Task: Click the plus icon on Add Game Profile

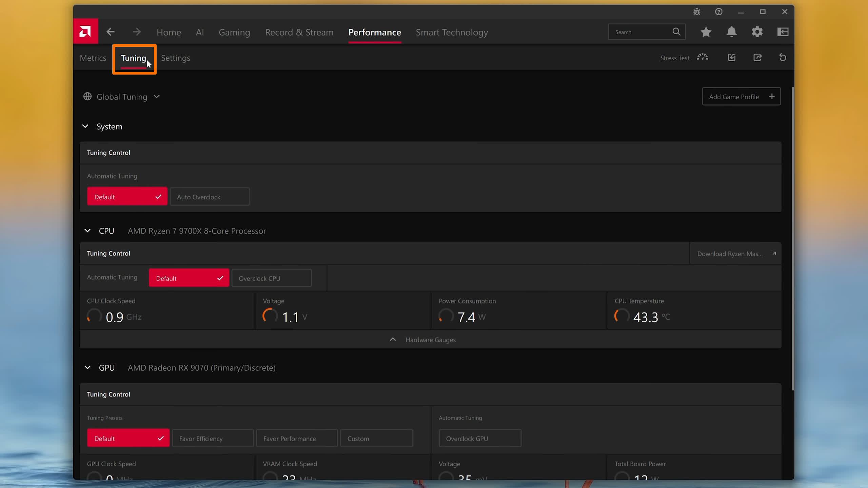Action: tap(772, 97)
